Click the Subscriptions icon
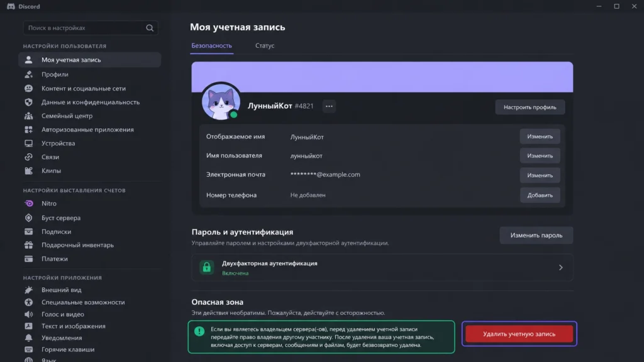The width and height of the screenshot is (644, 362). click(x=28, y=231)
